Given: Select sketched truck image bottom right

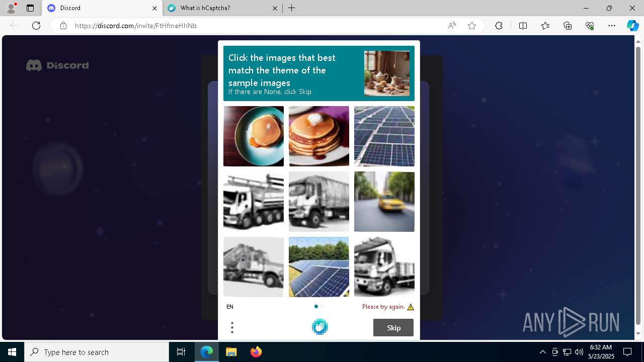Looking at the screenshot, I should (x=384, y=267).
